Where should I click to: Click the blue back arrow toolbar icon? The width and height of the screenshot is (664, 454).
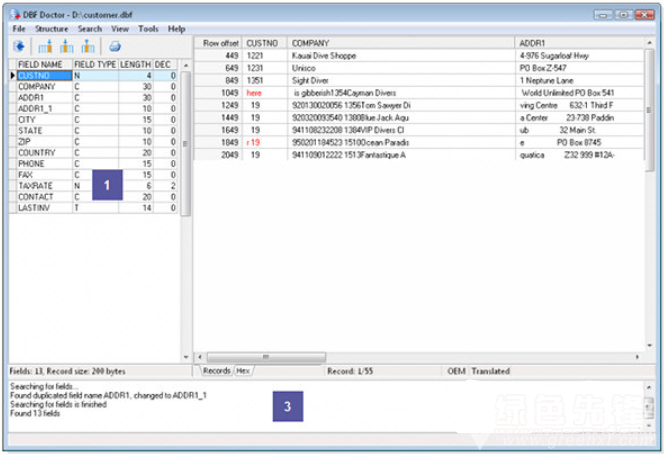(18, 46)
